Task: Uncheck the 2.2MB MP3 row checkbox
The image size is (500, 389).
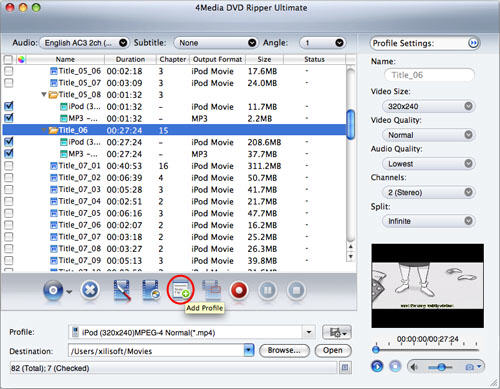Action: tap(9, 118)
